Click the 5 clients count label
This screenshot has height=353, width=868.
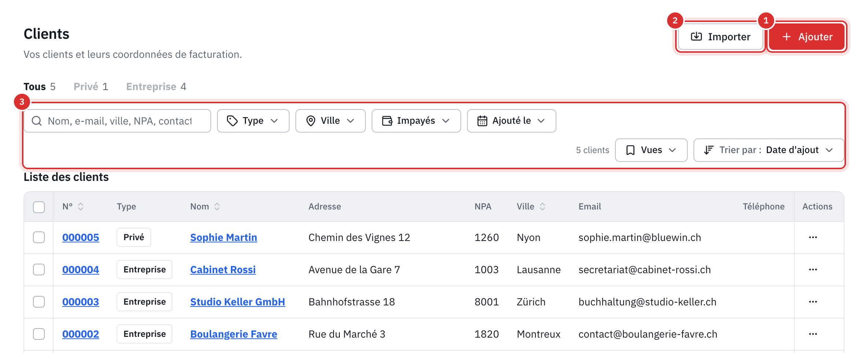593,150
